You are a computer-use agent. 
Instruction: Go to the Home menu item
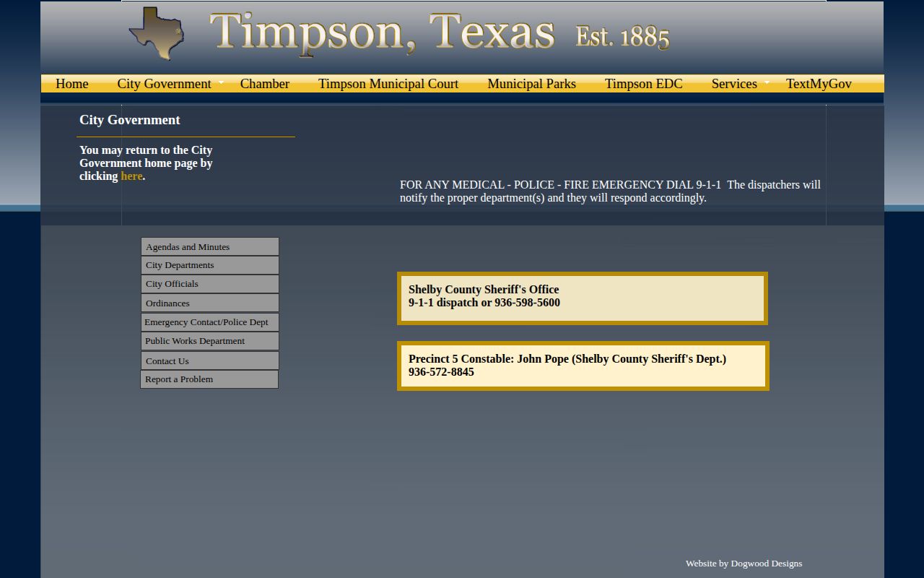[x=71, y=84]
